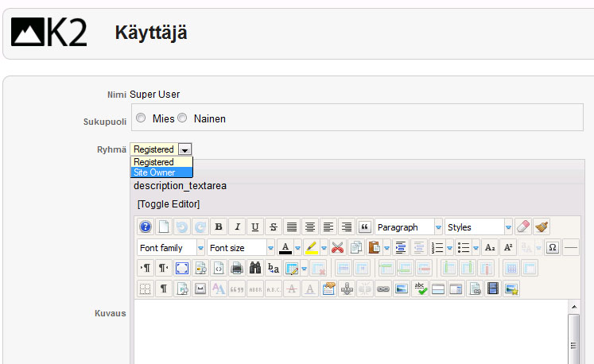Click the Toggle Editor link
Image resolution: width=594 pixels, height=364 pixels.
pos(169,204)
